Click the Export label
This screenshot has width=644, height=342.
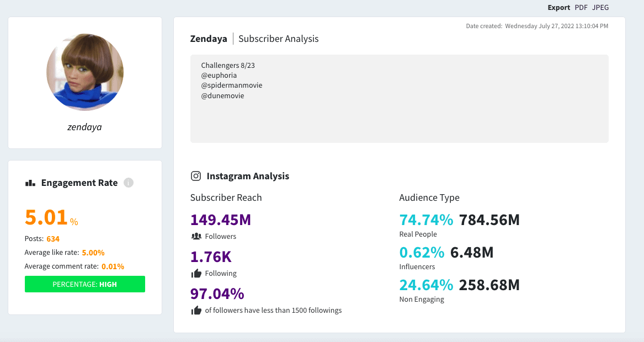(558, 8)
